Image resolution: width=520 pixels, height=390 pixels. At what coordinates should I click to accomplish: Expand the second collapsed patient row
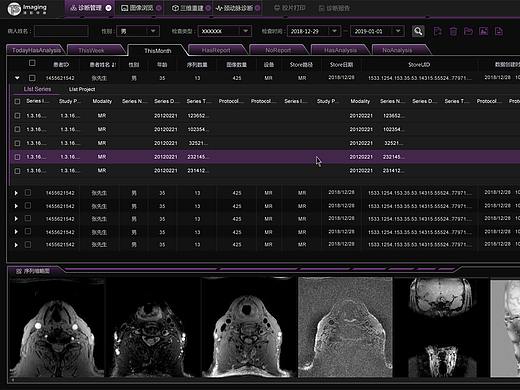coord(16,206)
